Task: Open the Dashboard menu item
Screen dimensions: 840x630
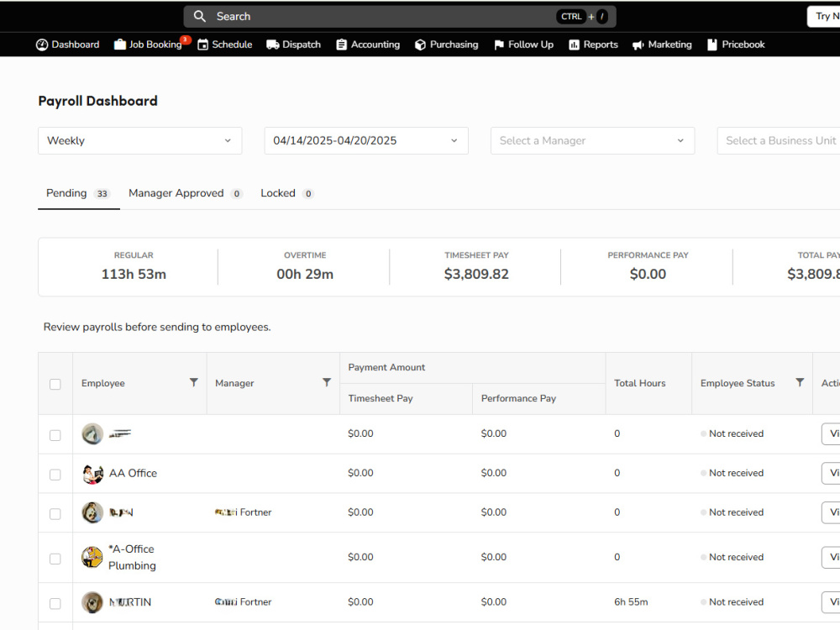Action: (67, 45)
